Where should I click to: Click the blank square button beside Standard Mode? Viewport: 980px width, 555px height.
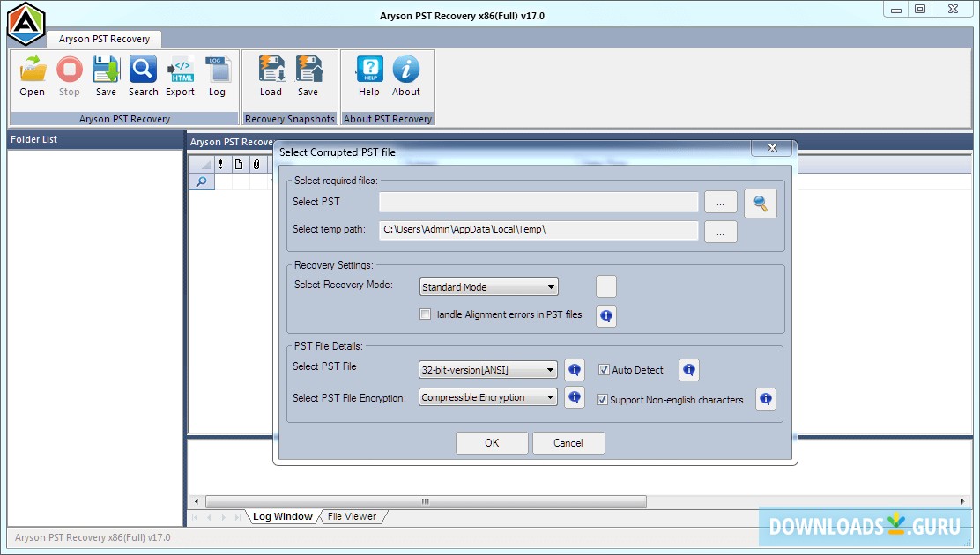coord(606,286)
